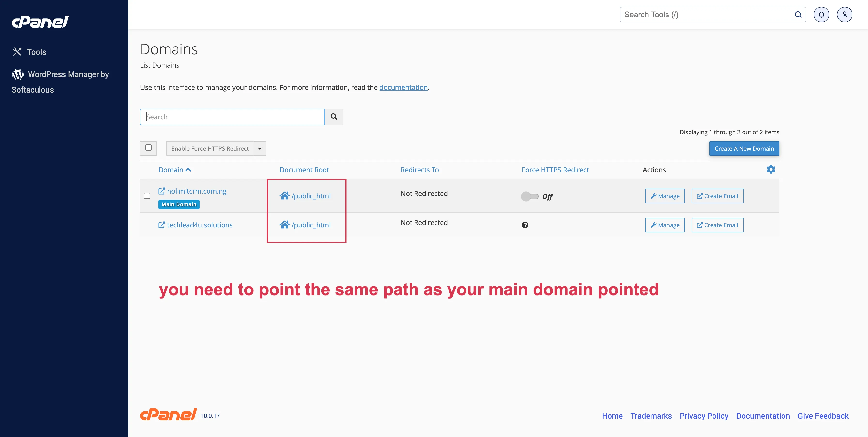Open the column settings gear icon
Screen dimensions: 868x437
pyautogui.click(x=771, y=170)
